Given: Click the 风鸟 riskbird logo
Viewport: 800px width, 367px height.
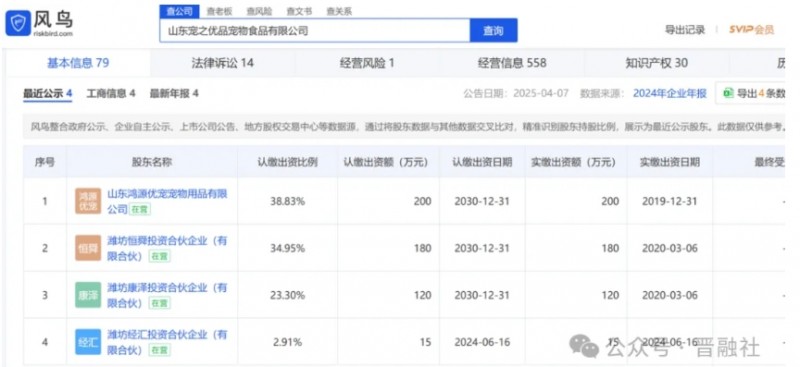Looking at the screenshot, I should pyautogui.click(x=39, y=23).
